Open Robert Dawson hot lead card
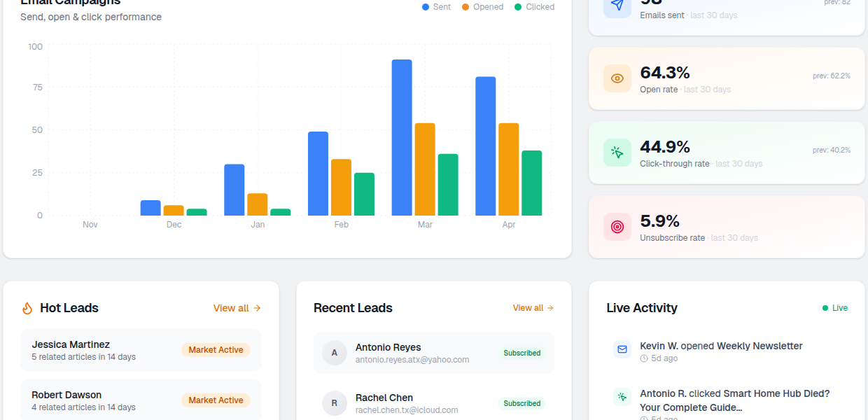 coord(141,400)
